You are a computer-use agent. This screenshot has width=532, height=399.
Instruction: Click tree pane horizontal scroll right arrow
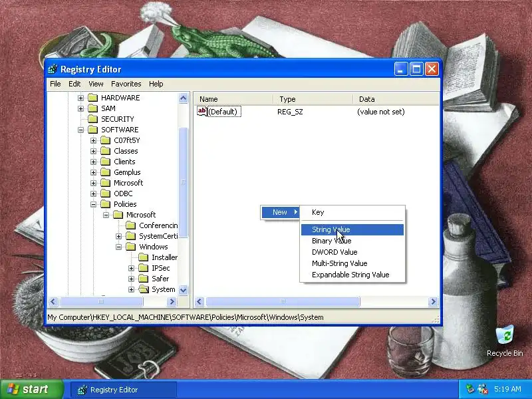(172, 302)
